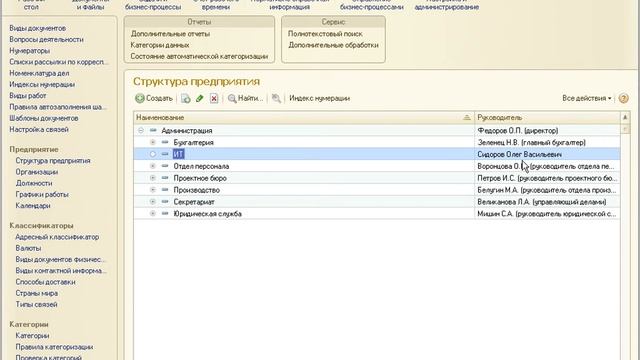
Task: Expand the ИТ node
Action: pos(153,154)
